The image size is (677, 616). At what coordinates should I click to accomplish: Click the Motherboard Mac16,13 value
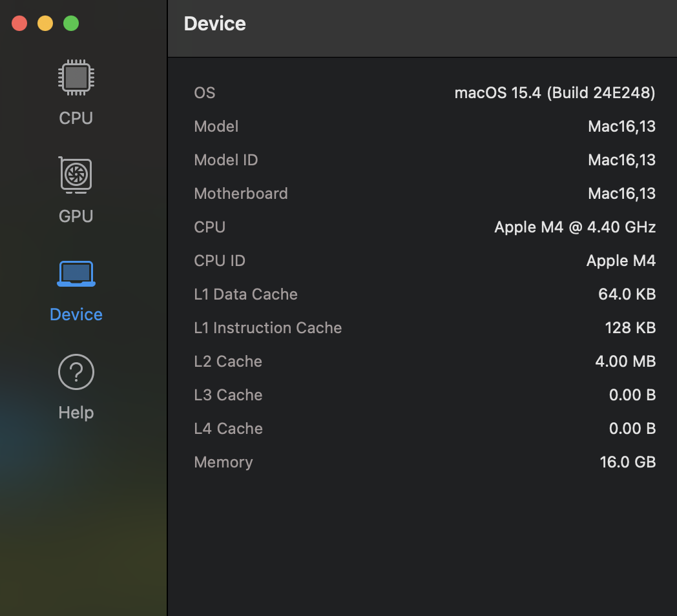tap(621, 194)
